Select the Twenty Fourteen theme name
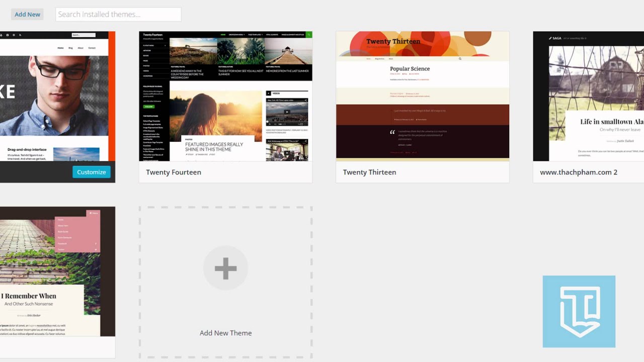Viewport: 644px width, 362px height. point(174,172)
